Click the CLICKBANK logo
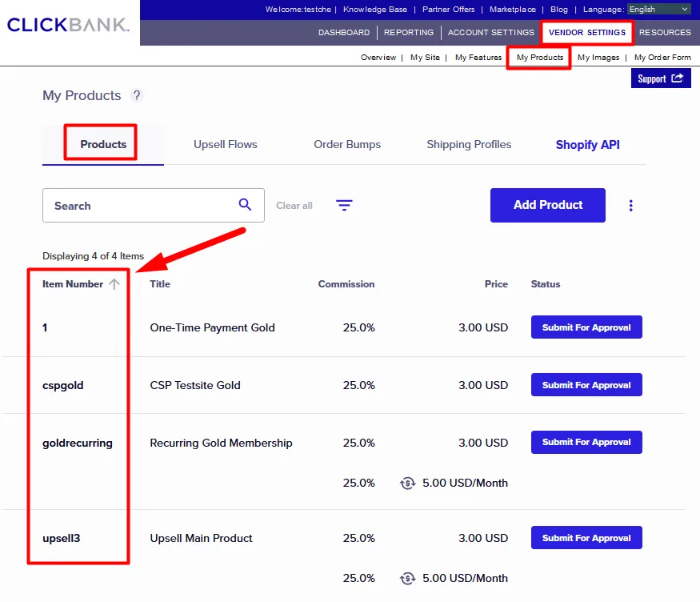This screenshot has width=700, height=602. tap(68, 25)
